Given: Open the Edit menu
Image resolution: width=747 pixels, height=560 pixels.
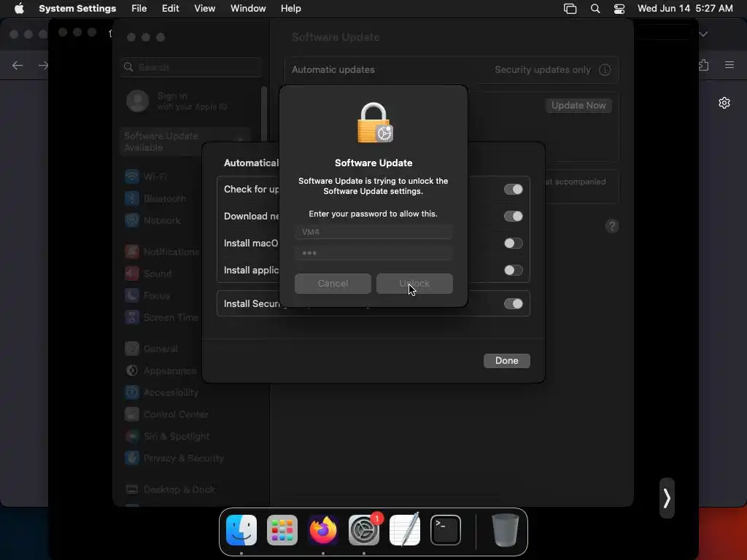Looking at the screenshot, I should (x=170, y=8).
